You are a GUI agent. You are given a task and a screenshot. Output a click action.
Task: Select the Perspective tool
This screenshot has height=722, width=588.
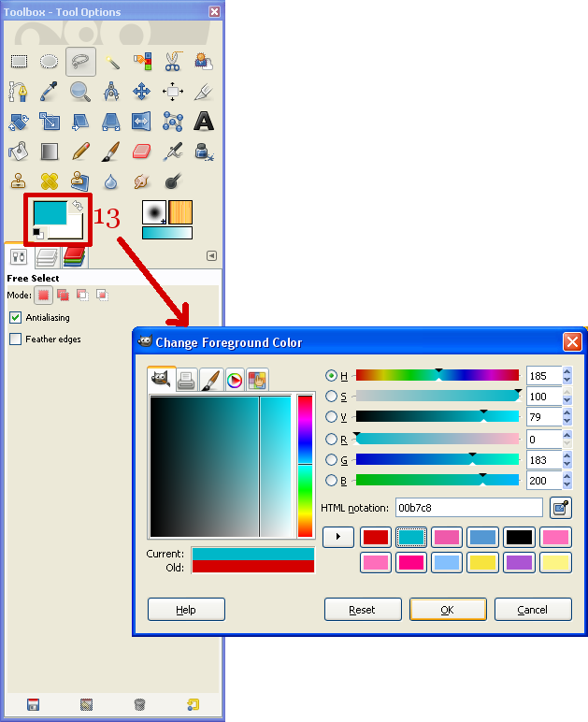pyautogui.click(x=111, y=122)
